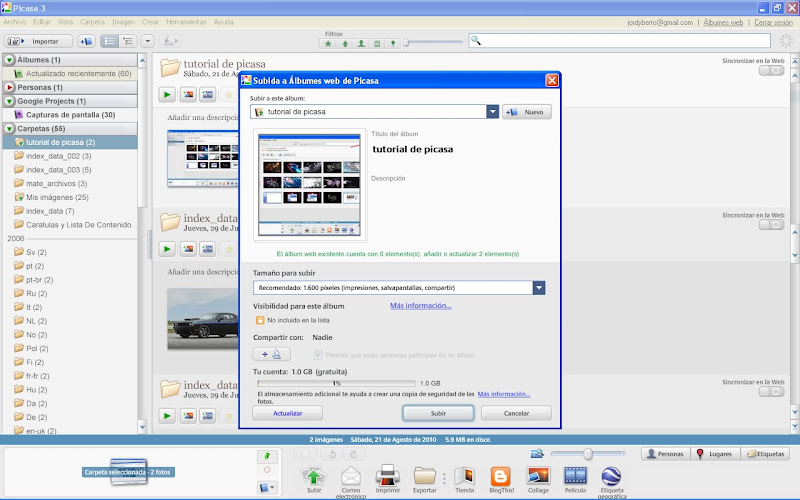Collapse the Google Projects section
The image size is (800, 500).
click(x=9, y=101)
